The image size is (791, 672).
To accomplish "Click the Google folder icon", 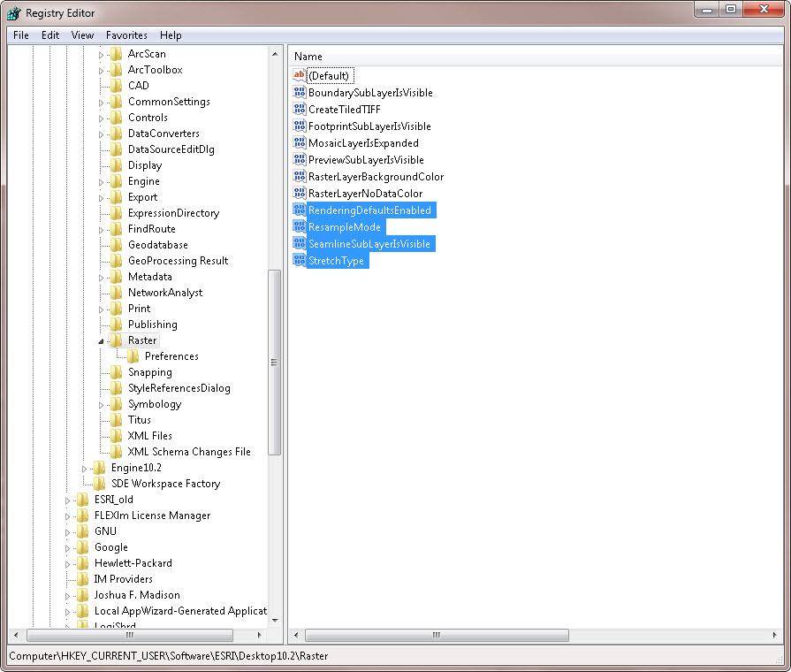I will click(83, 547).
